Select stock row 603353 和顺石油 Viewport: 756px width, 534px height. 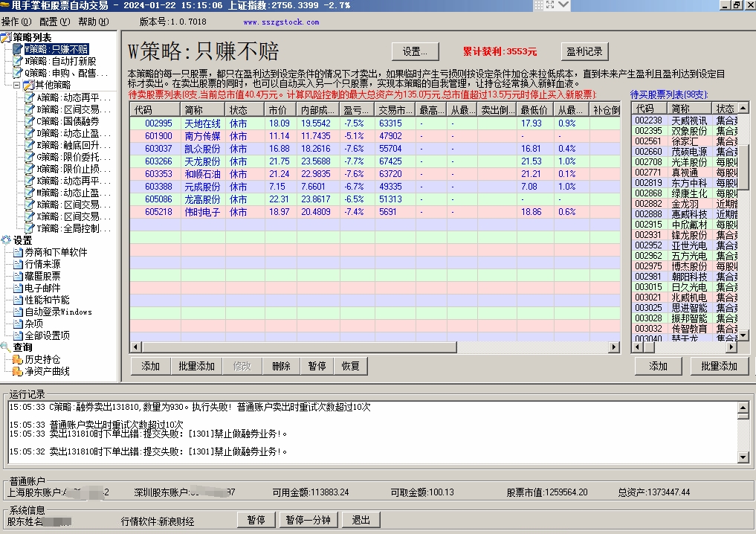tap(202, 174)
